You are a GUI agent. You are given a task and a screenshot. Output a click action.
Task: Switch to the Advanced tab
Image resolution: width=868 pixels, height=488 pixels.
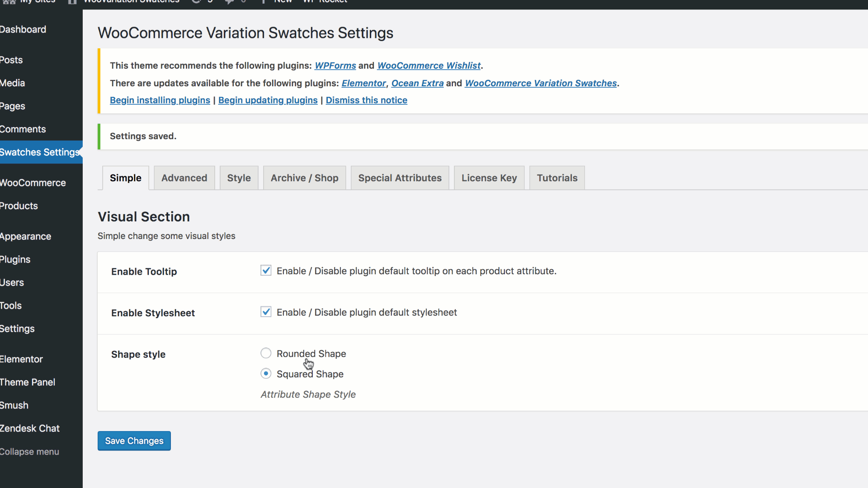coord(184,178)
